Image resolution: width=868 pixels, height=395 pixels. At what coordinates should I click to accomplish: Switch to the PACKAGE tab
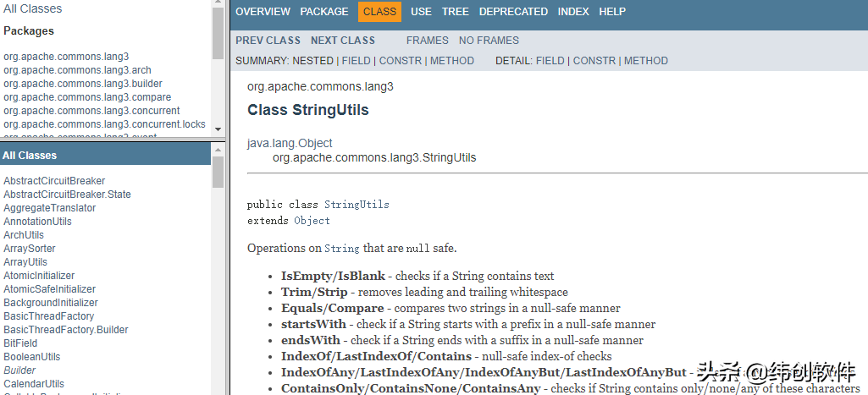(324, 12)
